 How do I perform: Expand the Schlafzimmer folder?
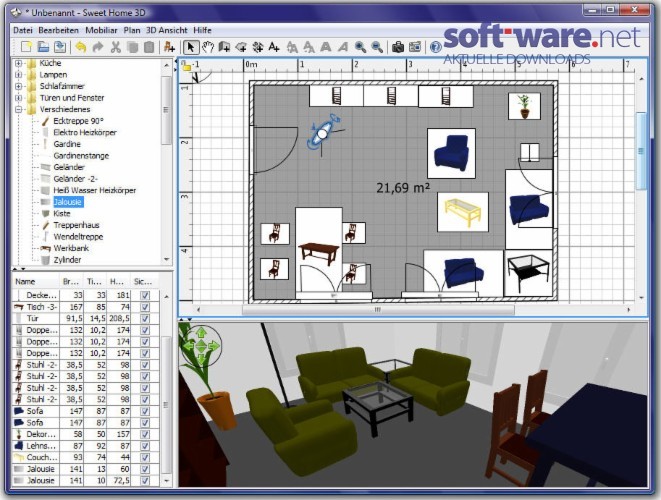point(18,86)
